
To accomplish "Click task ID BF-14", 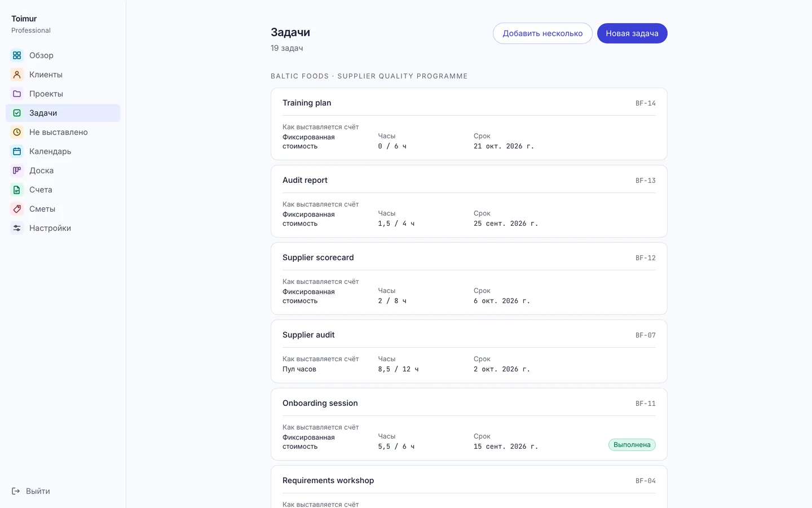I will tap(646, 103).
